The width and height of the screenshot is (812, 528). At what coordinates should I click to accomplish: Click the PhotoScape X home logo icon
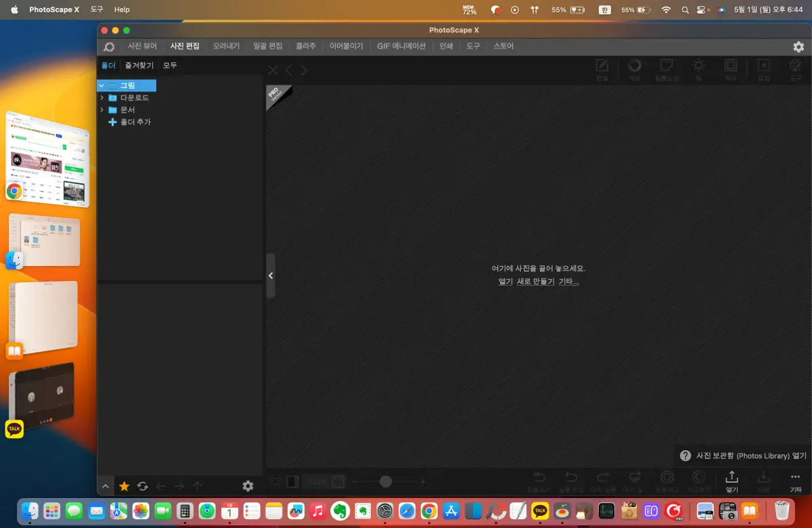pyautogui.click(x=109, y=47)
